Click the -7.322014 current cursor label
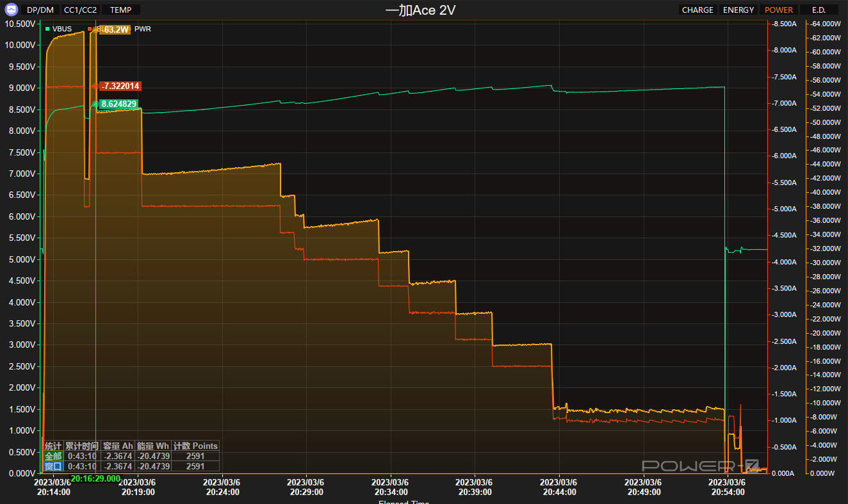The height and width of the screenshot is (504, 848). pyautogui.click(x=120, y=86)
